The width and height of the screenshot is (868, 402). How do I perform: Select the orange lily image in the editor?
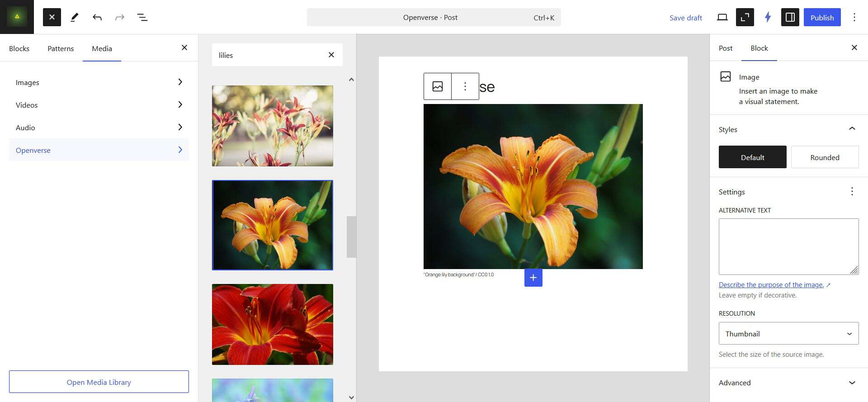click(533, 186)
